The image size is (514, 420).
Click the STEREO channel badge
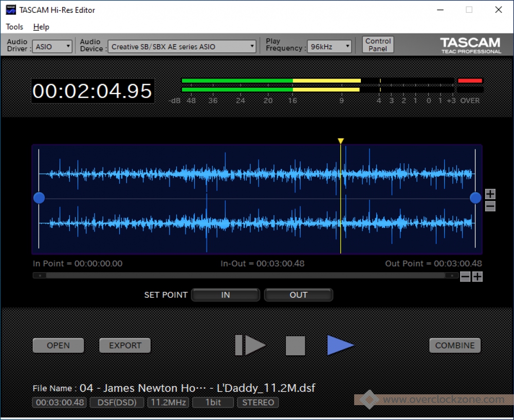[258, 403]
